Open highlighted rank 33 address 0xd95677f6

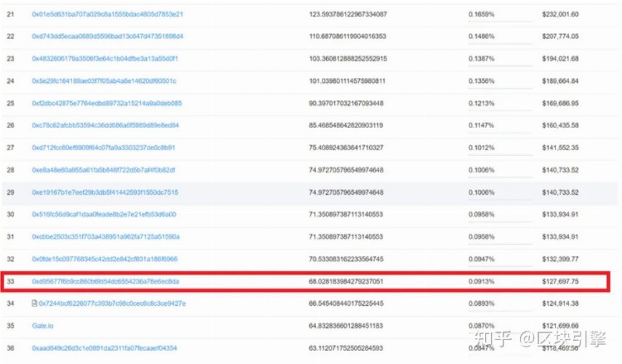[105, 282]
